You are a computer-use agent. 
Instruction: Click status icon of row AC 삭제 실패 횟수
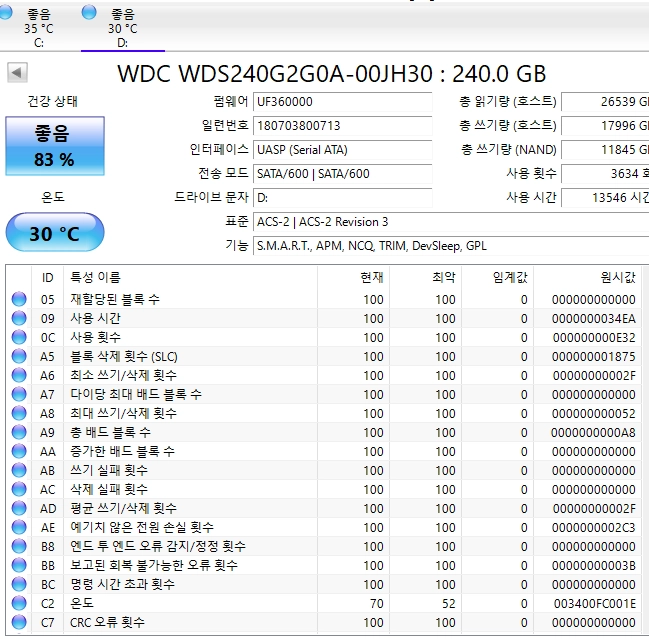pos(19,490)
